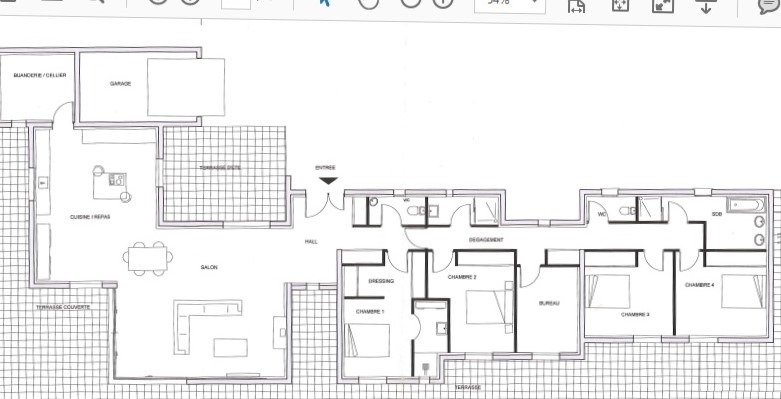
Task: Click the HALL label
Action: coord(311,242)
